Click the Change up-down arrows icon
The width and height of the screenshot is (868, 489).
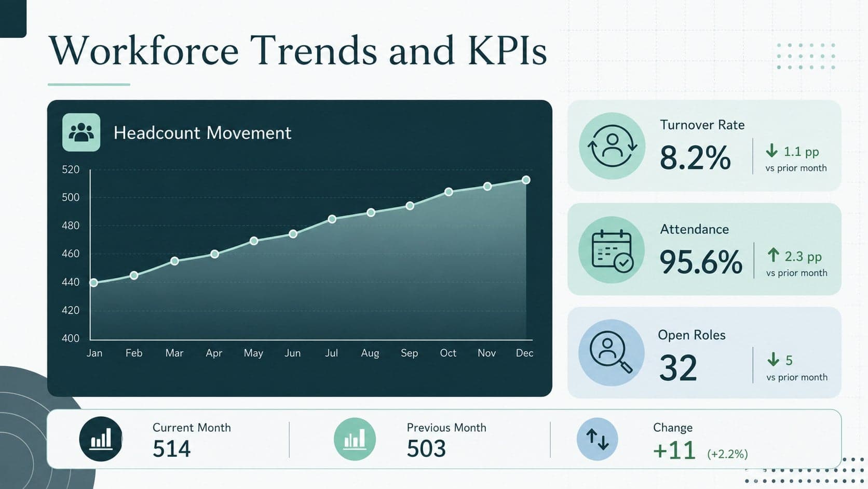(x=597, y=439)
